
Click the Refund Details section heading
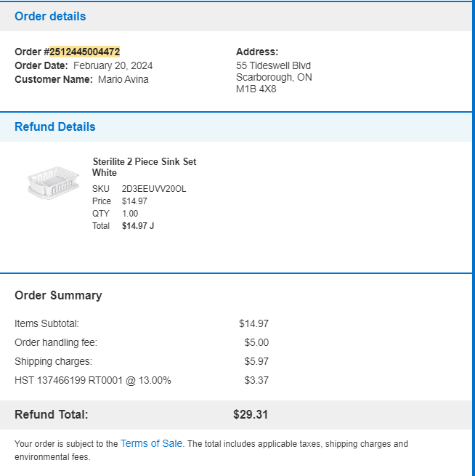click(55, 127)
